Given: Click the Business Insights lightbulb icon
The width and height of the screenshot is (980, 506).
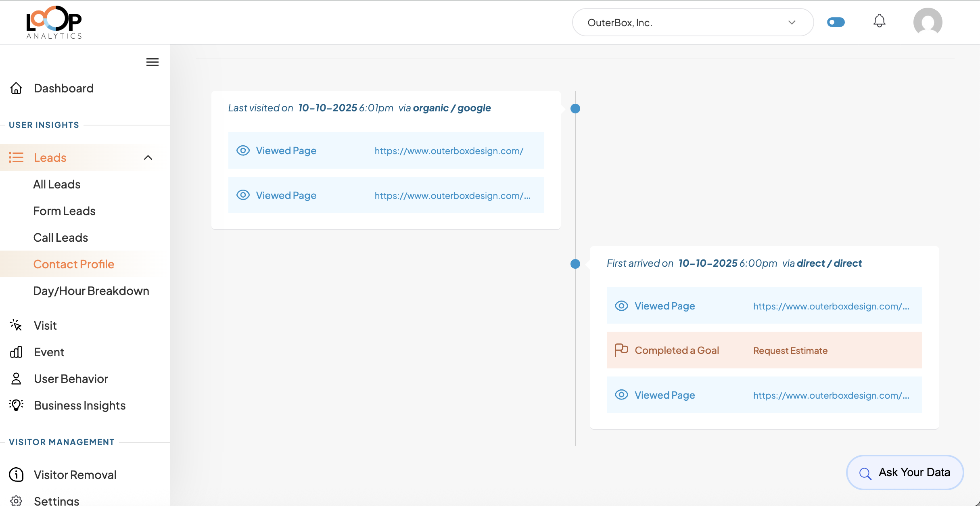Looking at the screenshot, I should (15, 406).
